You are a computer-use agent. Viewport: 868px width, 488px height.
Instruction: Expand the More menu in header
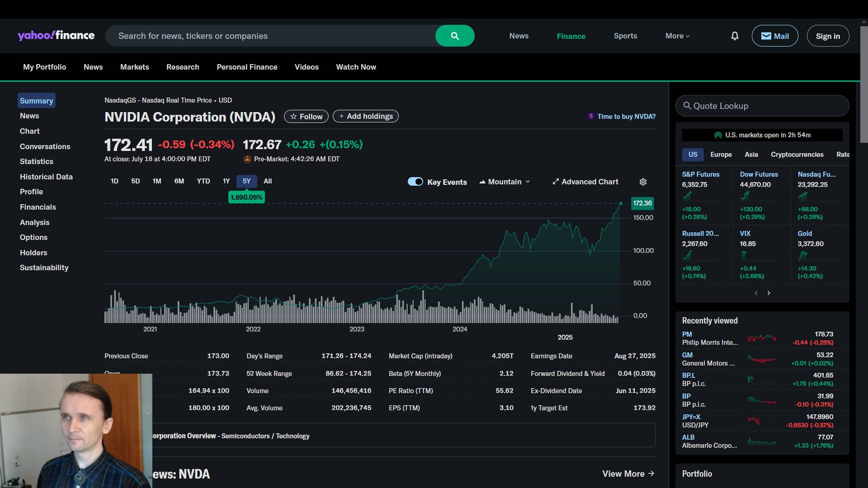point(677,36)
